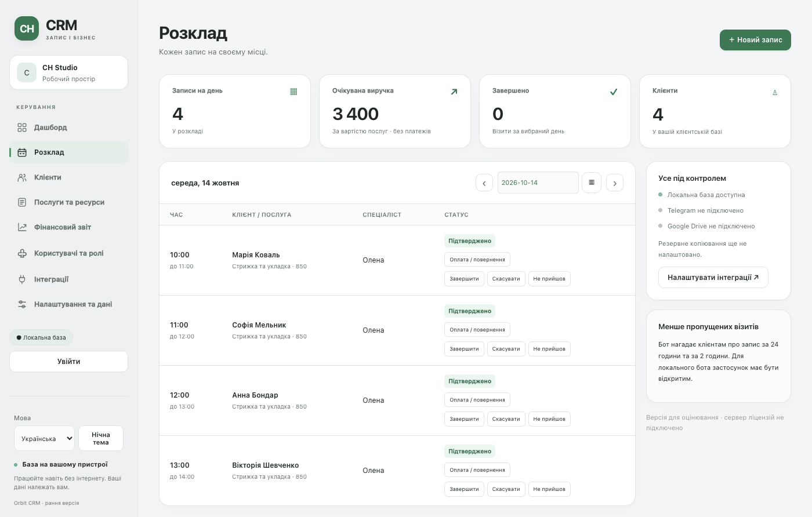Select the Розклад calendar icon
The image size is (812, 517).
click(x=22, y=152)
